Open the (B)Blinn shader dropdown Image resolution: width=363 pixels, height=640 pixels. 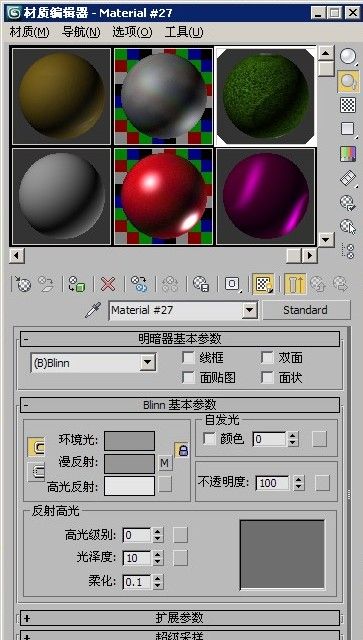point(147,362)
